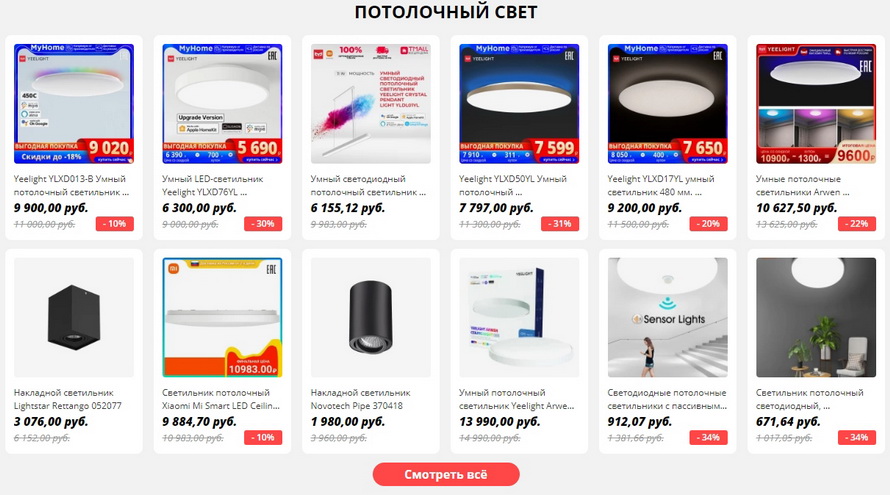Screen dimensions: 890x495
Task: Open the Arwen smart ceiling lamps image
Action: (816, 104)
